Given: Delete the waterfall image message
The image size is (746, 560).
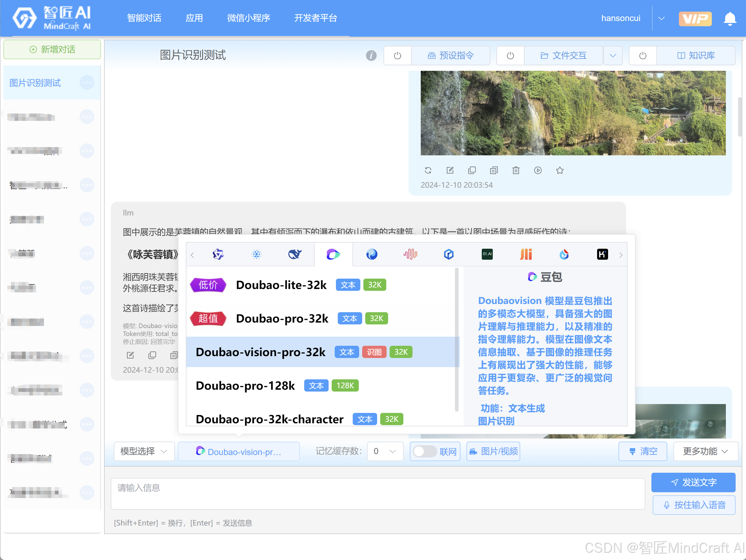Looking at the screenshot, I should pyautogui.click(x=516, y=170).
